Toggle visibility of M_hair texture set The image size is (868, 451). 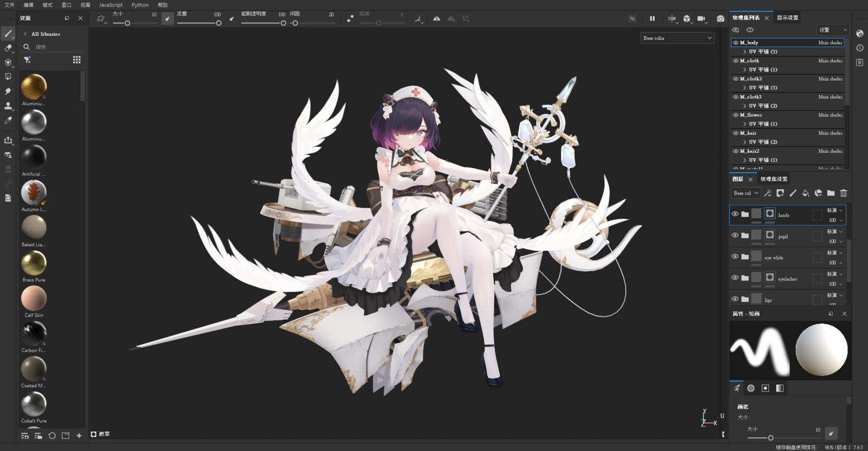[x=736, y=133]
